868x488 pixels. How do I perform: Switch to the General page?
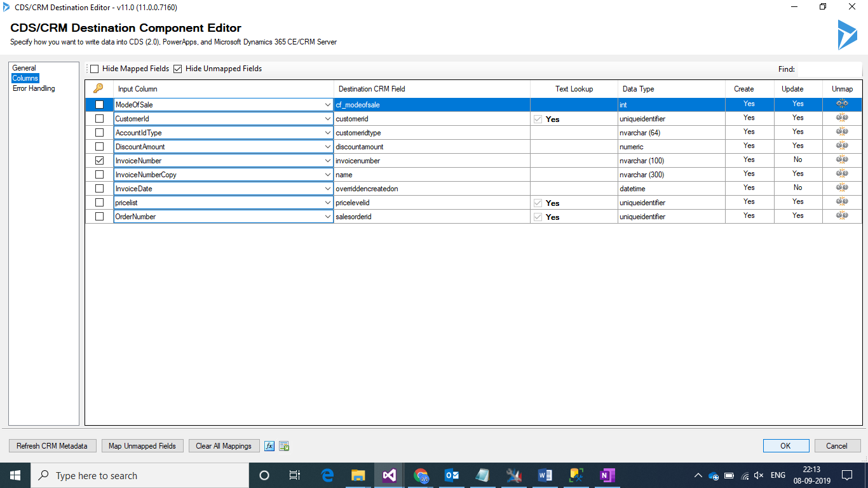24,68
